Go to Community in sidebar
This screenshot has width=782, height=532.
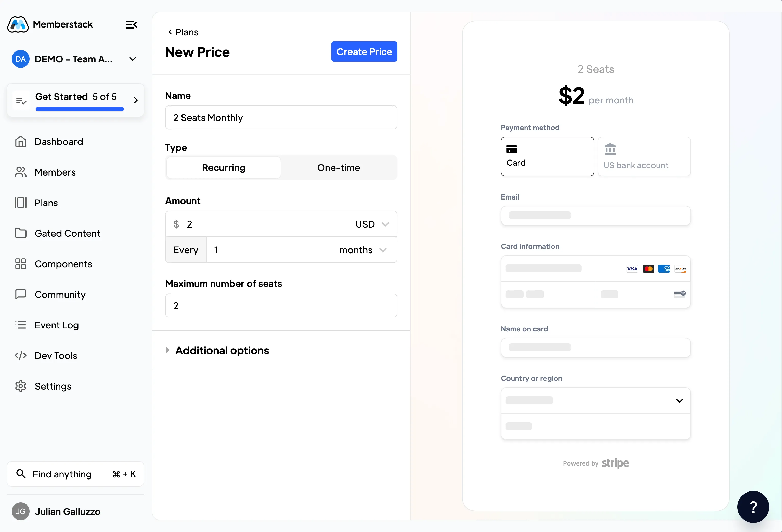coord(60,294)
